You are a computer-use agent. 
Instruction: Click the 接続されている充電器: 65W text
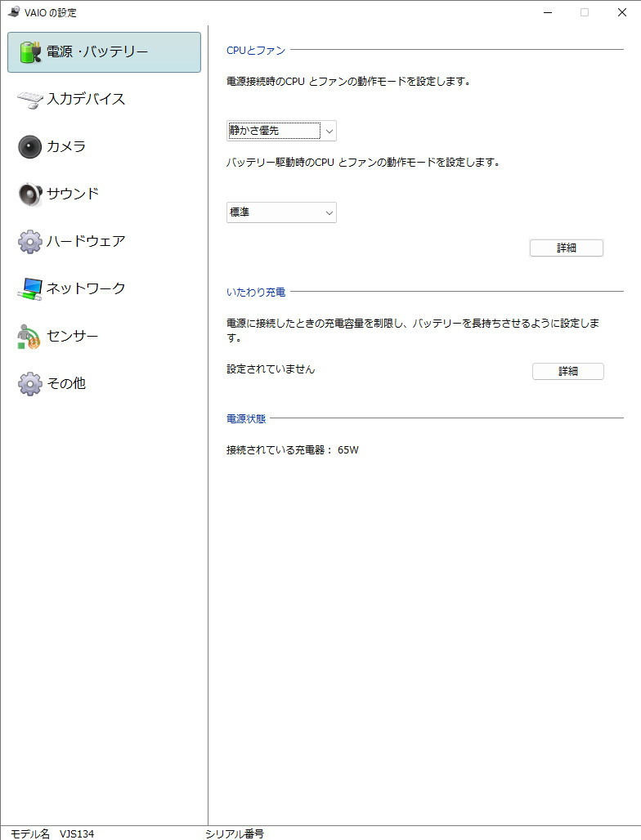292,450
